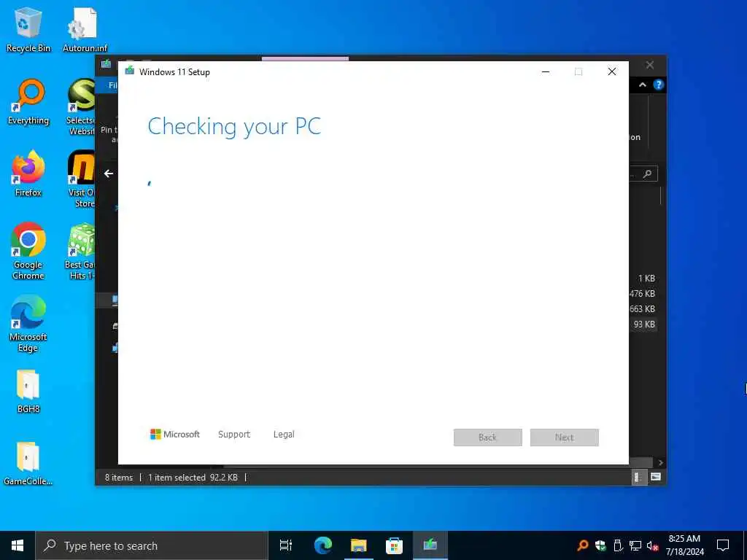
Task: Switch File Explorer to details view
Action: [x=638, y=477]
